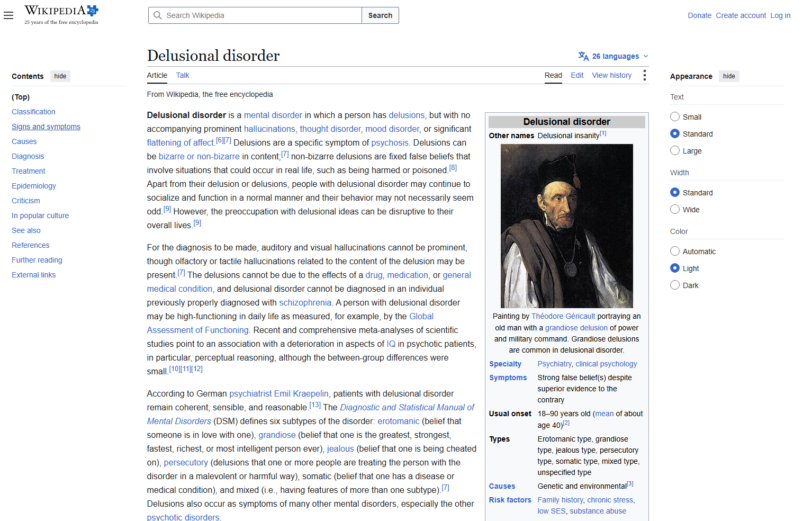Open the persecutory link
Viewport: 812px width, 521px height.
coord(186,462)
